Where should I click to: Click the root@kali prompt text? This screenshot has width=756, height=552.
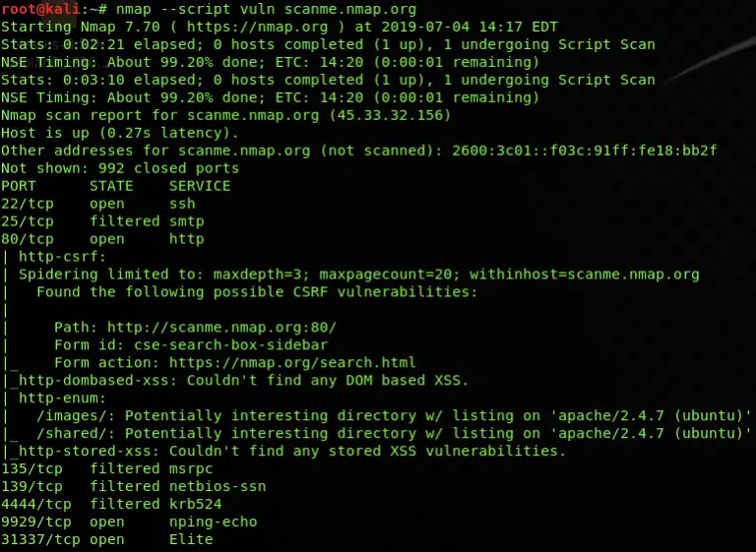click(x=40, y=9)
